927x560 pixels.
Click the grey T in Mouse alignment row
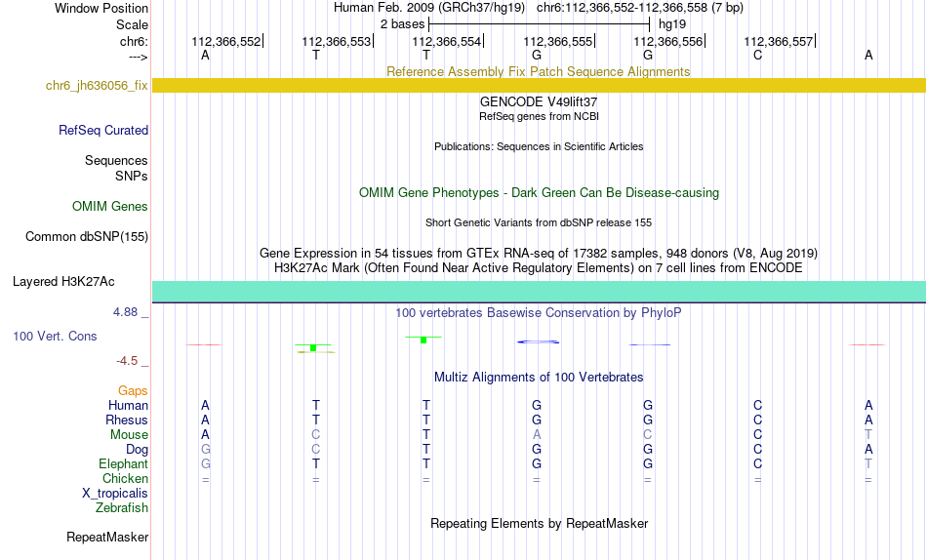(867, 435)
